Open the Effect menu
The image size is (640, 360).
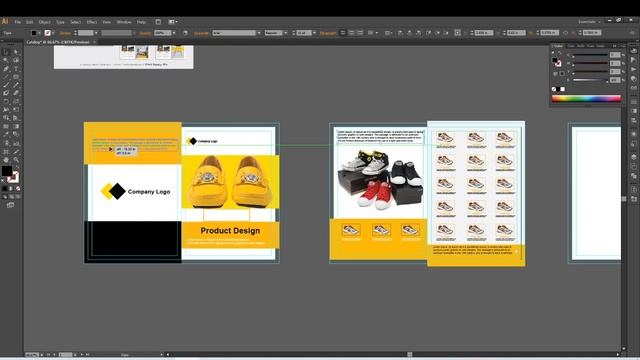click(92, 22)
